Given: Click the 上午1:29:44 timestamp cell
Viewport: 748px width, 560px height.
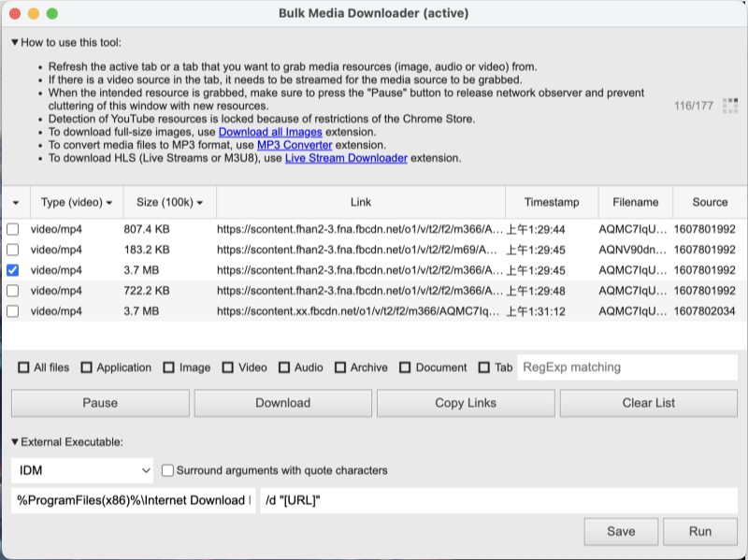Looking at the screenshot, I should [x=536, y=229].
